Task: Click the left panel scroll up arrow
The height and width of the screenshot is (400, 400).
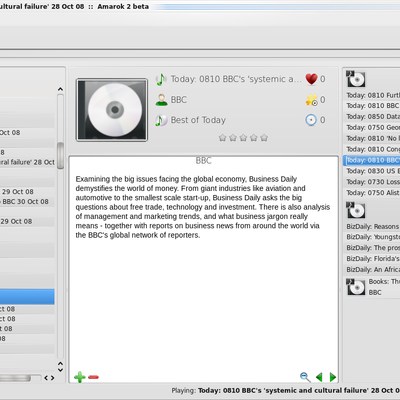Action: coord(60,89)
